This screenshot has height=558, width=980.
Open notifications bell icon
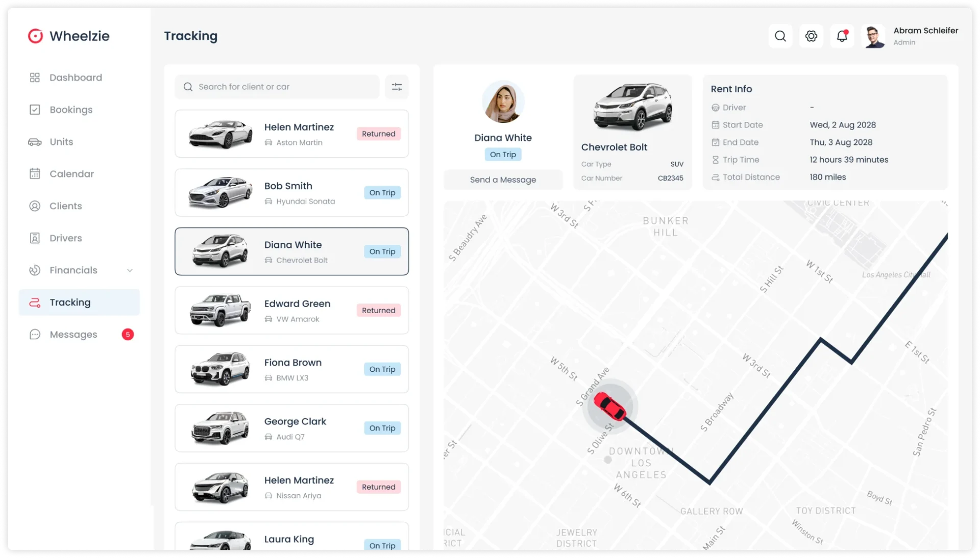(842, 36)
